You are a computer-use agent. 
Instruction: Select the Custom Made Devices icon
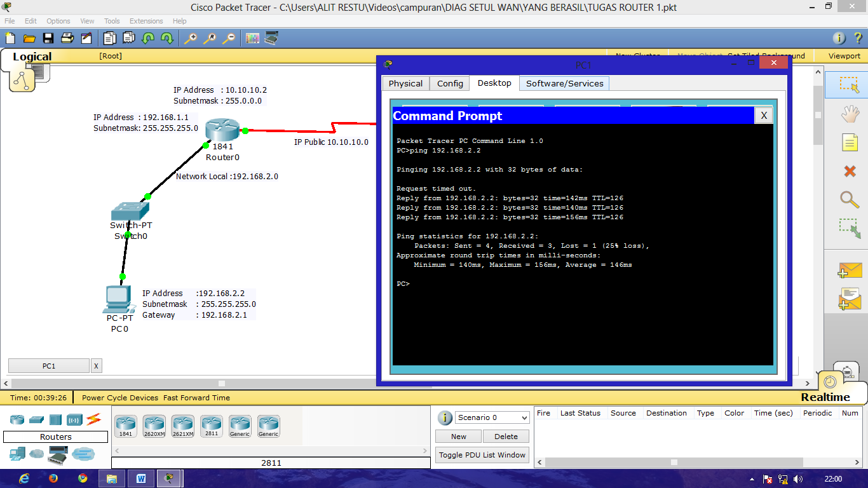coord(58,455)
